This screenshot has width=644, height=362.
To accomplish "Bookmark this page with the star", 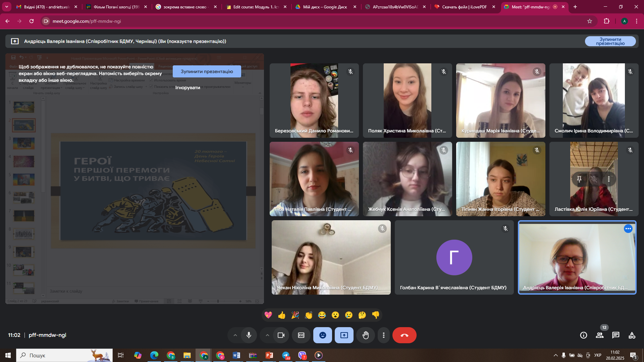I will 590,21.
